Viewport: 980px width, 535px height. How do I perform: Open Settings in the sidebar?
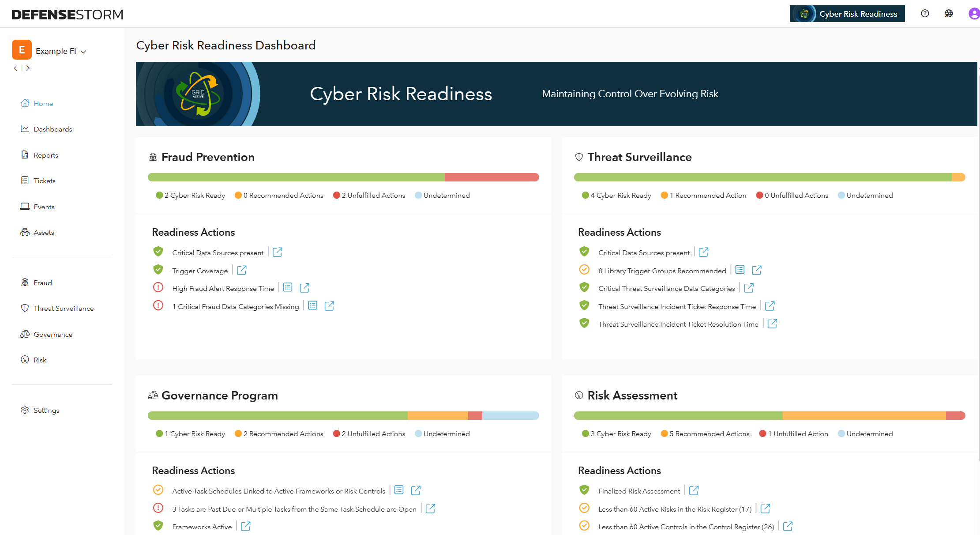pyautogui.click(x=46, y=410)
